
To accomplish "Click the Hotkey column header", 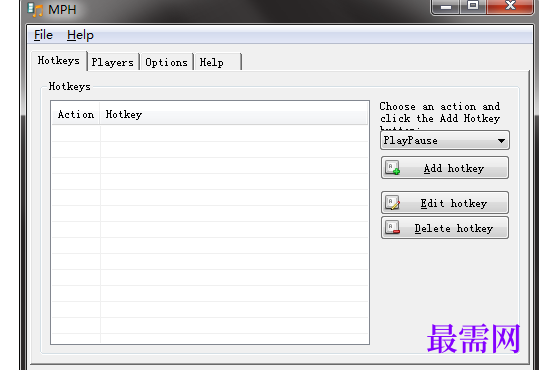I will [x=234, y=114].
